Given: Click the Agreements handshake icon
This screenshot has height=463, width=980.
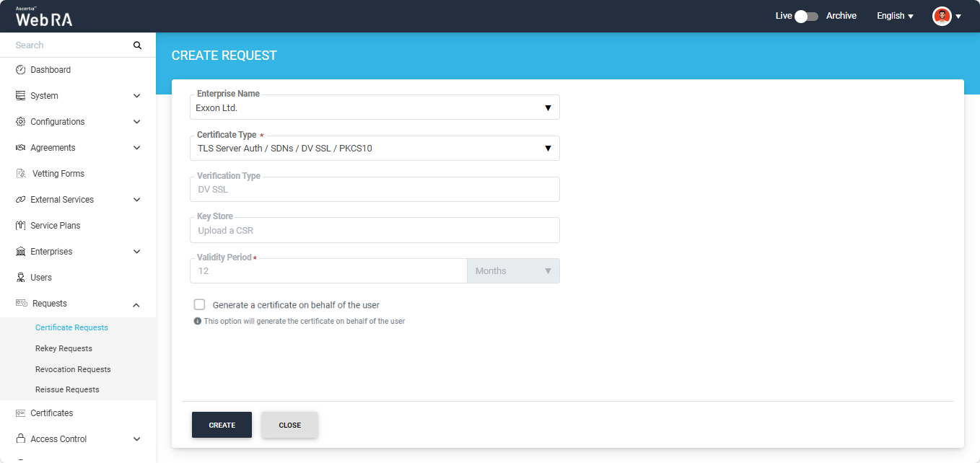Looking at the screenshot, I should [x=20, y=148].
